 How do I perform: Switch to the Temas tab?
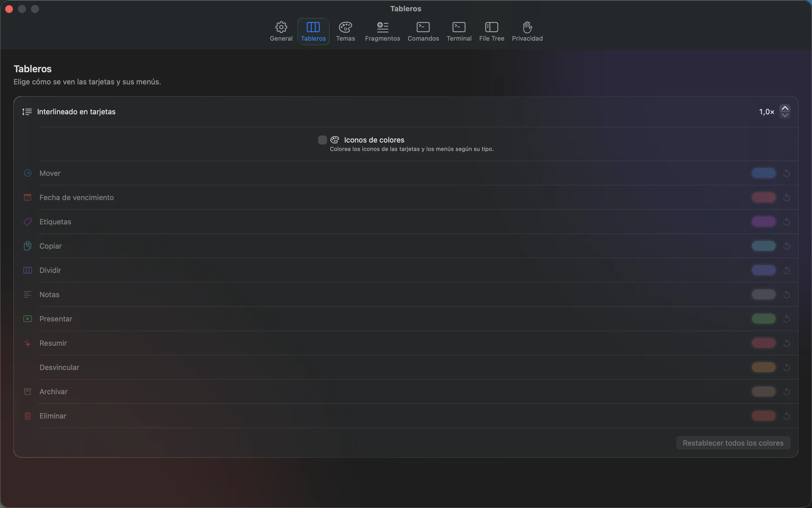(345, 32)
